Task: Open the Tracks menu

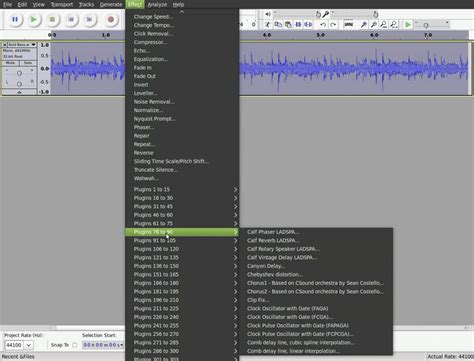Action: pos(86,4)
